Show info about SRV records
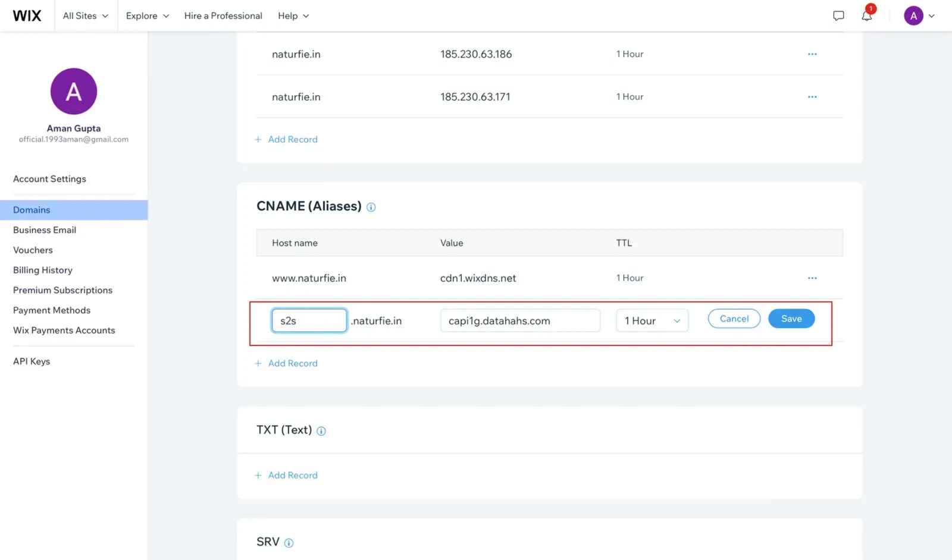This screenshot has width=952, height=560. pos(289,543)
